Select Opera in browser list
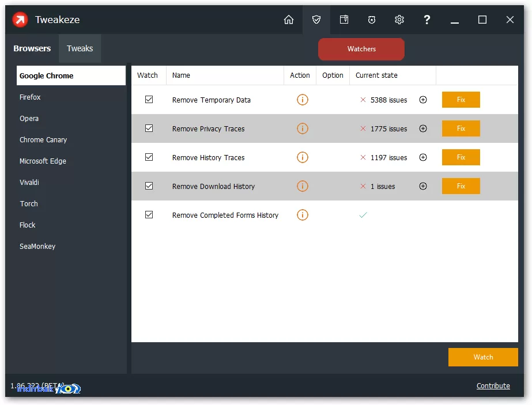Screen dimensions: 532x405 (71, 118)
